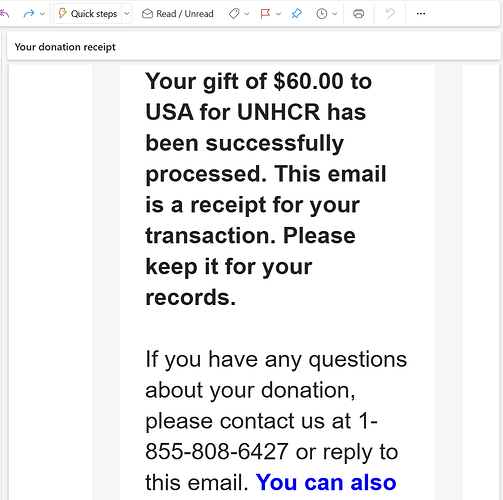This screenshot has height=500, width=503.
Task: Click the Undo arrow icon
Action: [x=390, y=14]
